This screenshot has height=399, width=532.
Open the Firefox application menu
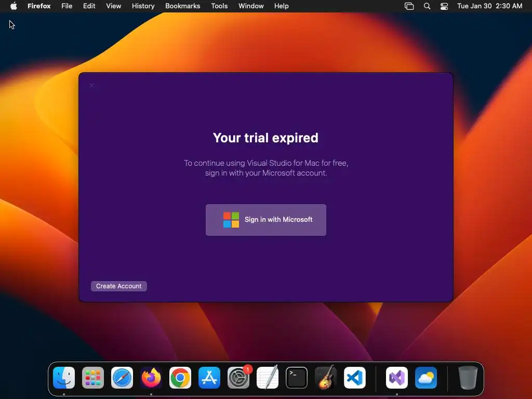click(x=39, y=6)
